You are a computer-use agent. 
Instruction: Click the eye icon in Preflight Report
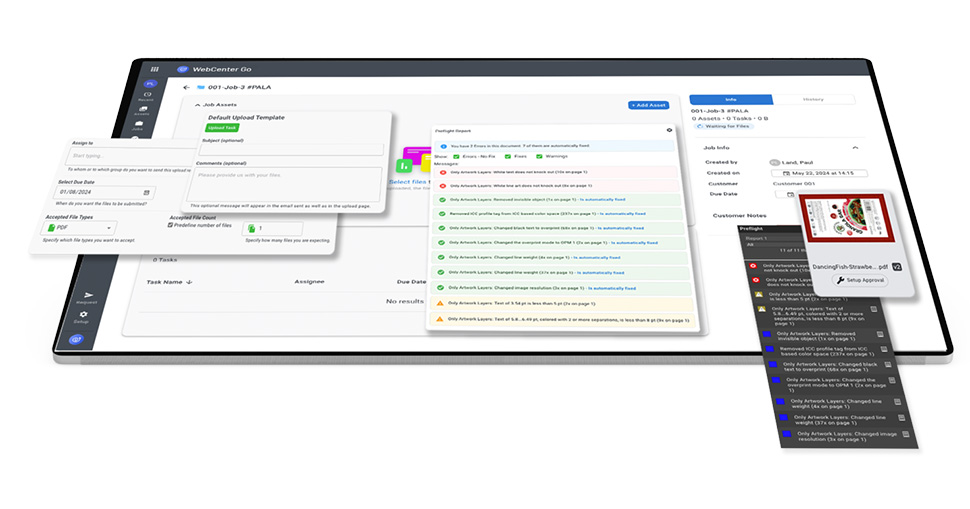(669, 130)
